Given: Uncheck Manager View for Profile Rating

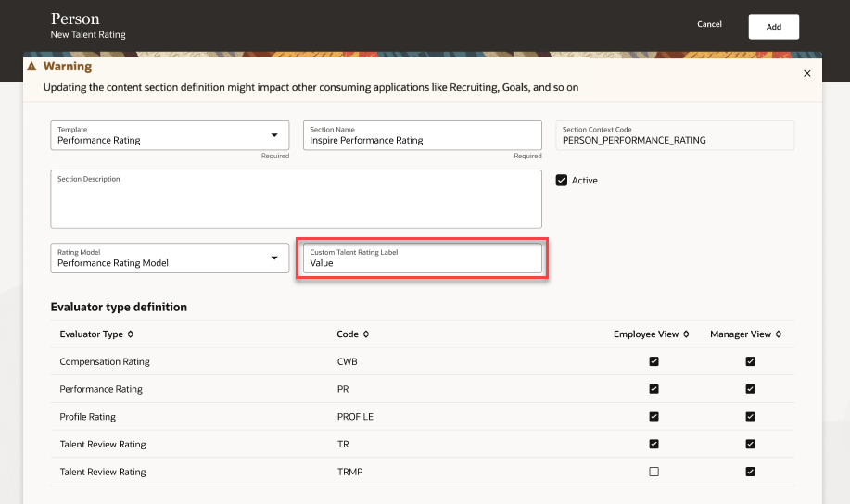Looking at the screenshot, I should point(750,417).
